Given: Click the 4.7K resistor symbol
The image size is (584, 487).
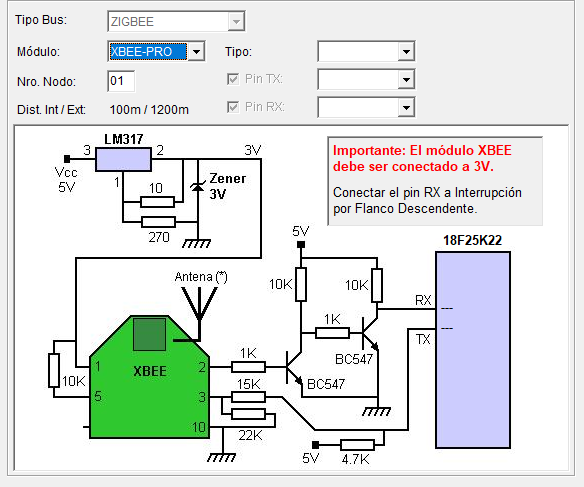Looking at the screenshot, I should click(357, 445).
